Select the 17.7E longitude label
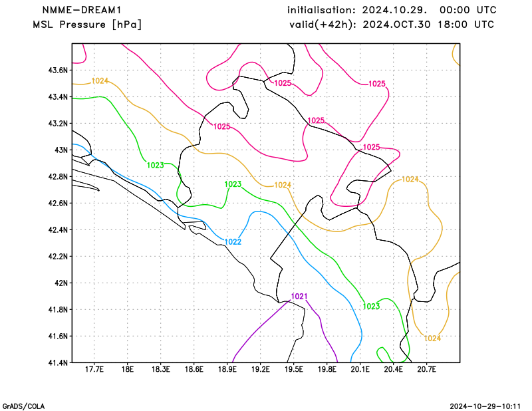Screen dimensions: 532x411 pos(94,369)
